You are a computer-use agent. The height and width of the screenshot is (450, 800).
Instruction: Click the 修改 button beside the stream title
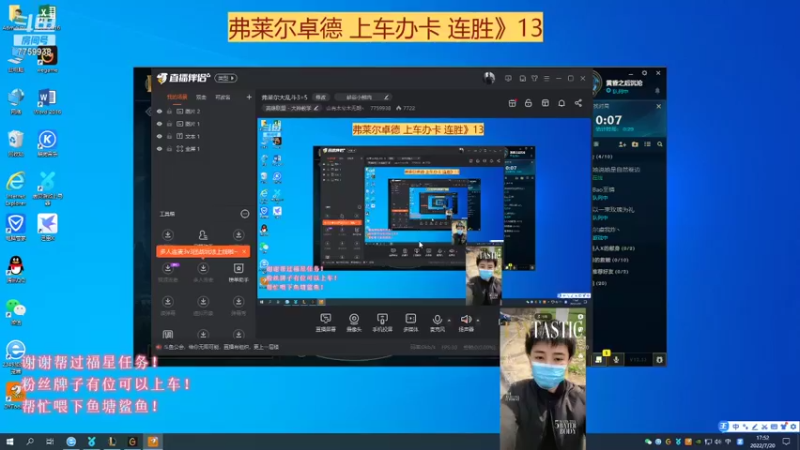320,97
